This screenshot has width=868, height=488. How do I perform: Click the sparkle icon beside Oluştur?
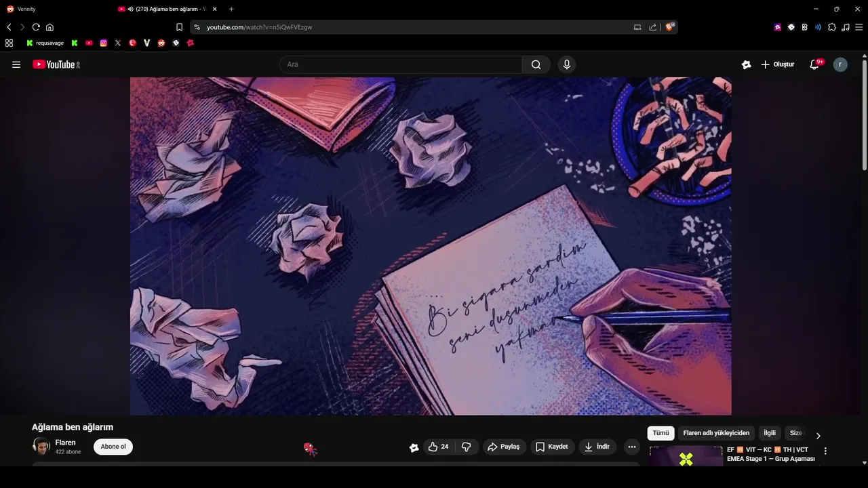(x=746, y=64)
